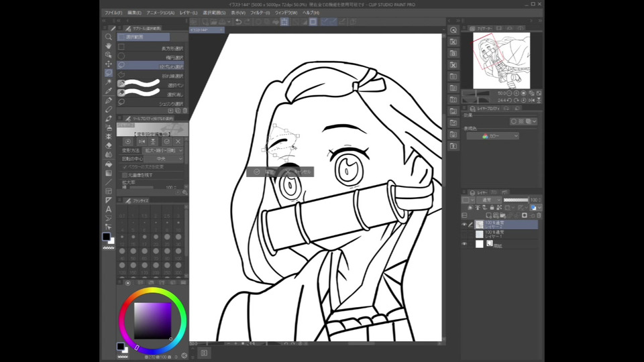The width and height of the screenshot is (644, 362).
Task: Toggle the ベクターの太さを変更 checkbox
Action: pos(125,167)
